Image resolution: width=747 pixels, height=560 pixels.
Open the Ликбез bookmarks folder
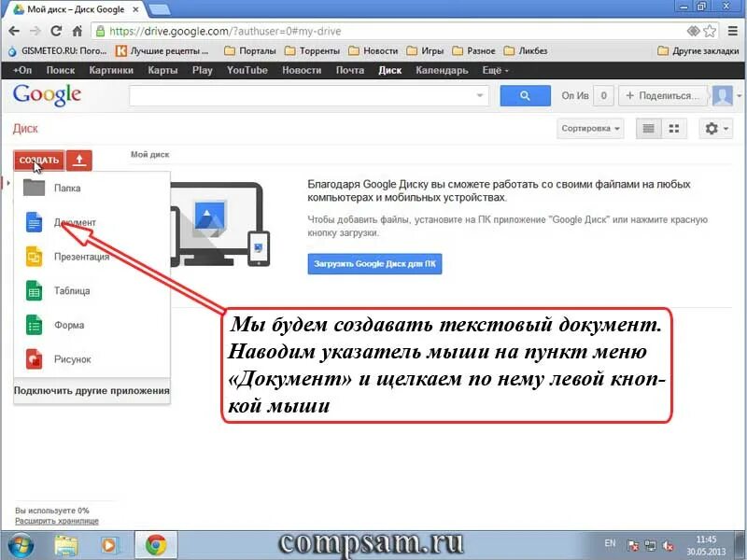(x=526, y=51)
